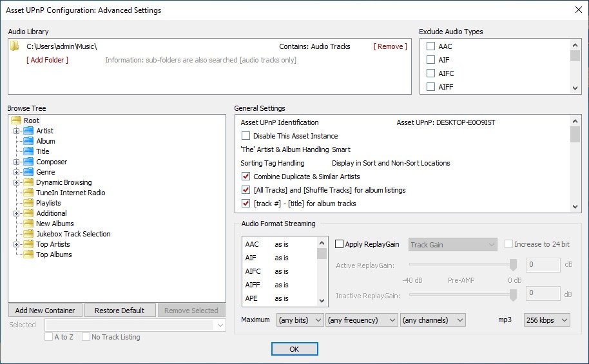589x364 pixels.
Task: Select the AIFC as is streaming row
Action: click(280, 271)
